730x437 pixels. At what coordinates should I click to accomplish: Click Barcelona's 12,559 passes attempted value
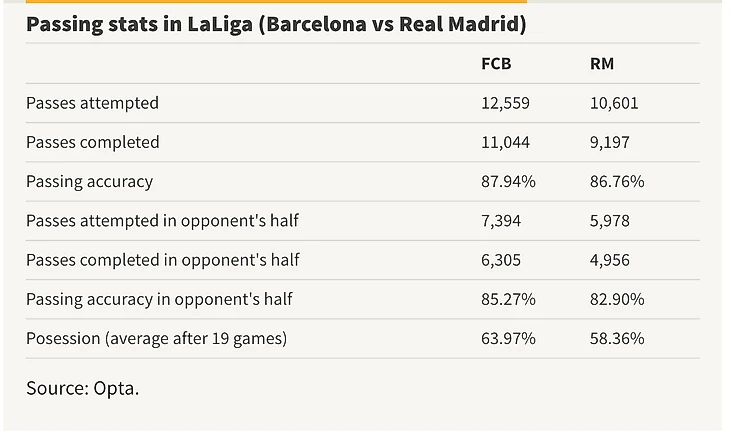coord(505,103)
